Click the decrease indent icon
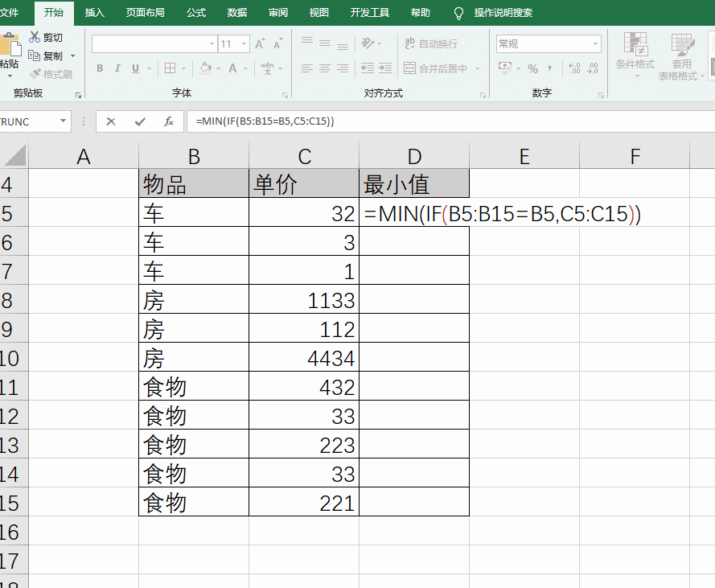 coord(368,68)
